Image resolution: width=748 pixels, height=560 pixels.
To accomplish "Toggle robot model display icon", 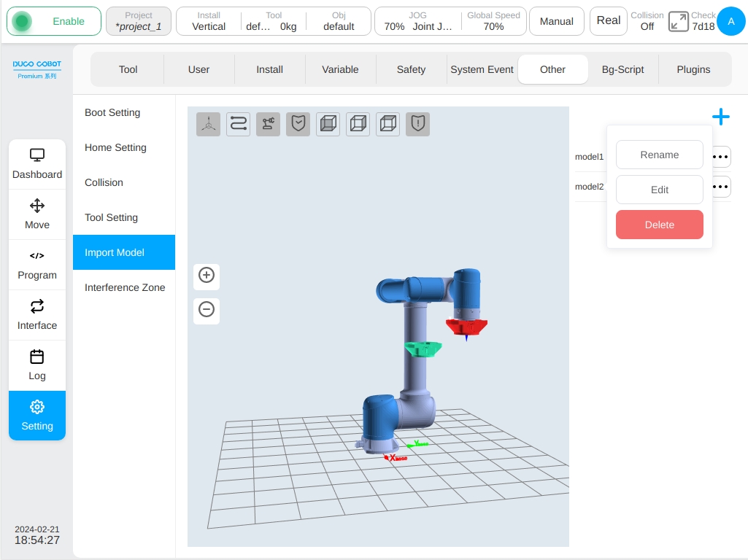I will coord(268,125).
